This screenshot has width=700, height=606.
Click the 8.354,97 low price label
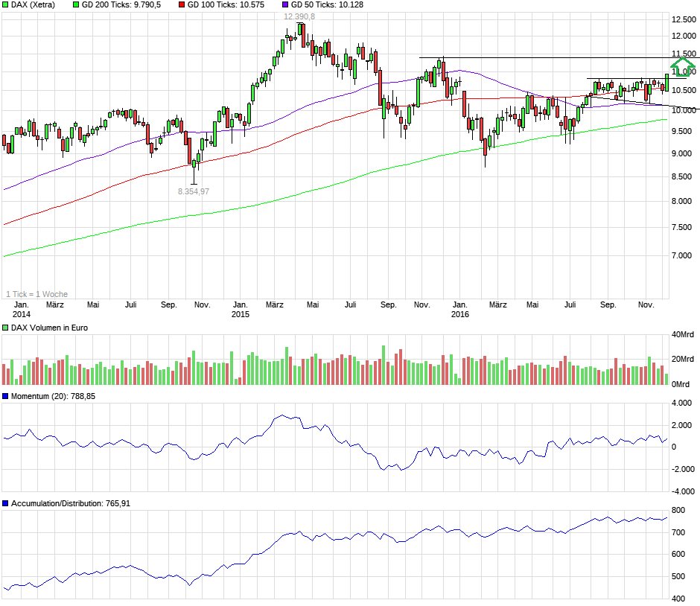[x=194, y=191]
